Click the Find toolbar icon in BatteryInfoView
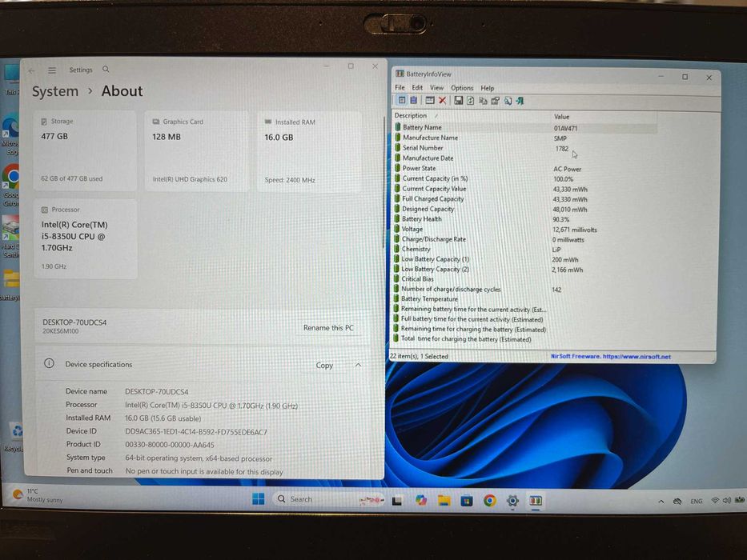 point(508,101)
